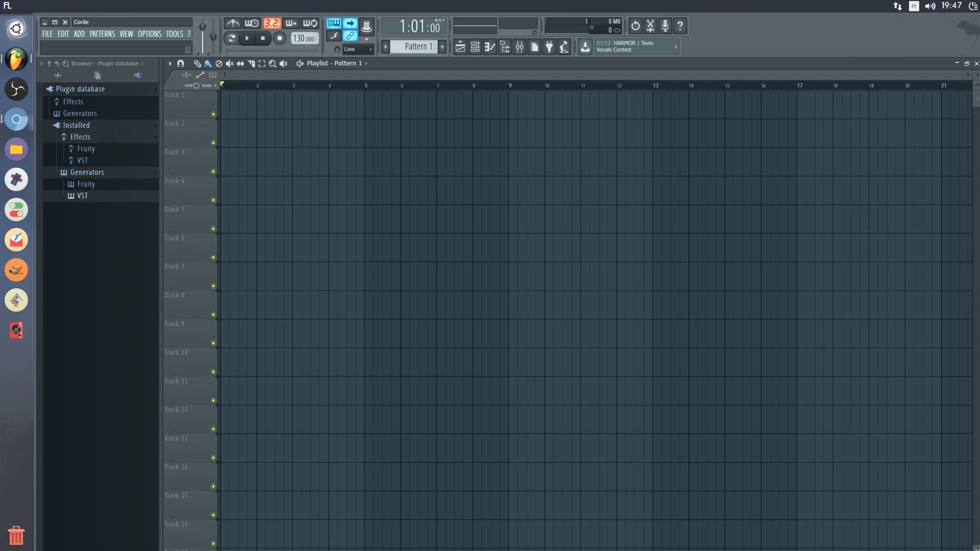This screenshot has width=980, height=551.
Task: Toggle playlist magnet snap icon
Action: pos(180,63)
